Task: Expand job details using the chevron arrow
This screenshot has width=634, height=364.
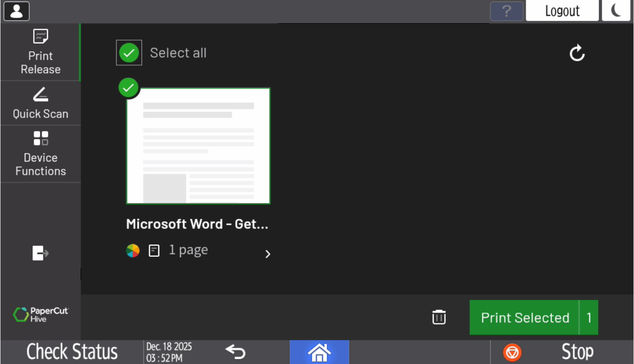Action: (x=268, y=254)
